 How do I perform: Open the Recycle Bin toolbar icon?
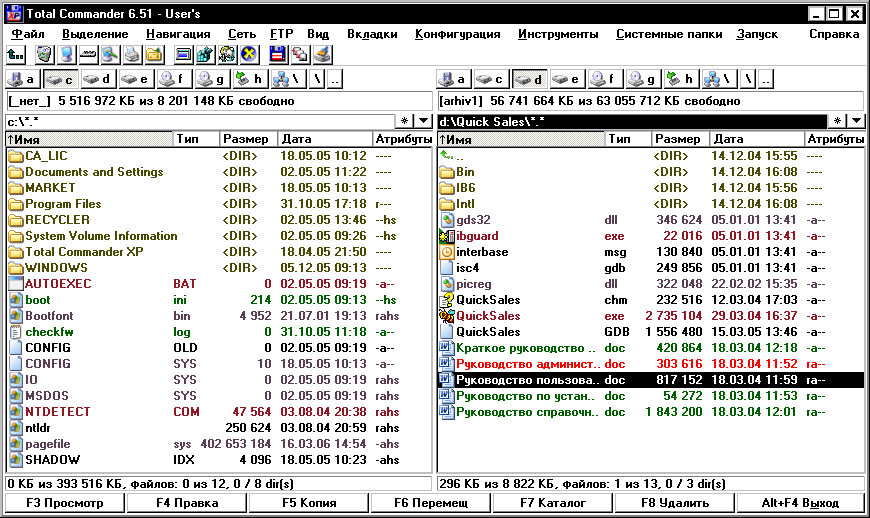[44, 54]
